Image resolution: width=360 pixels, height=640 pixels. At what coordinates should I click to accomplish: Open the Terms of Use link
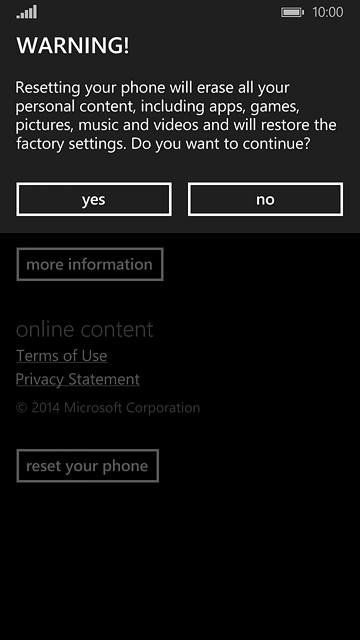click(x=62, y=356)
